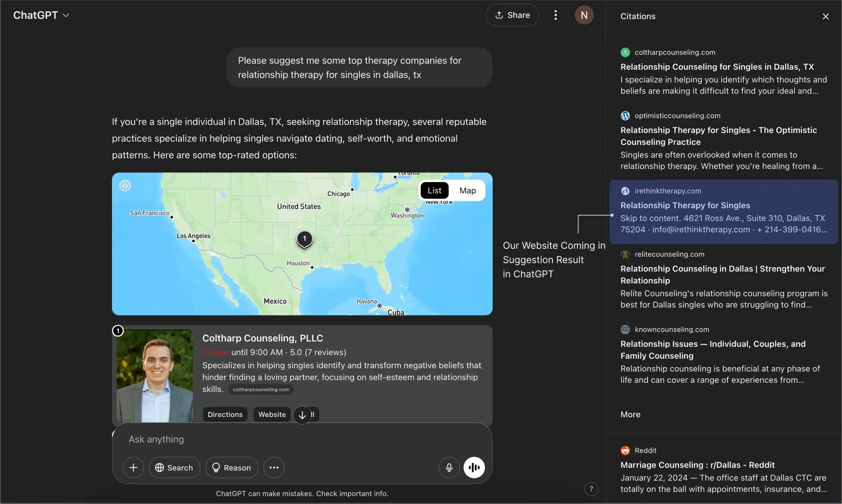This screenshot has width=842, height=504.
Task: Open the Reddit Marriage Counseling citation
Action: coord(724,470)
